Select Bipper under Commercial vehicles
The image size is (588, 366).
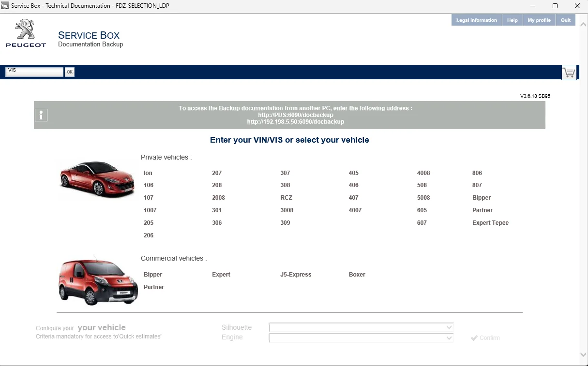(153, 275)
